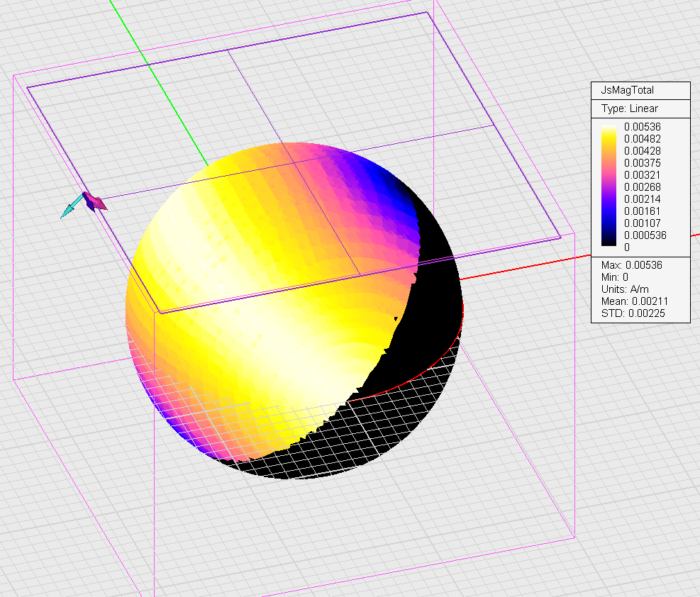Screen dimensions: 700x597
Task: Click the JsMagTotal legend title
Action: click(x=627, y=90)
